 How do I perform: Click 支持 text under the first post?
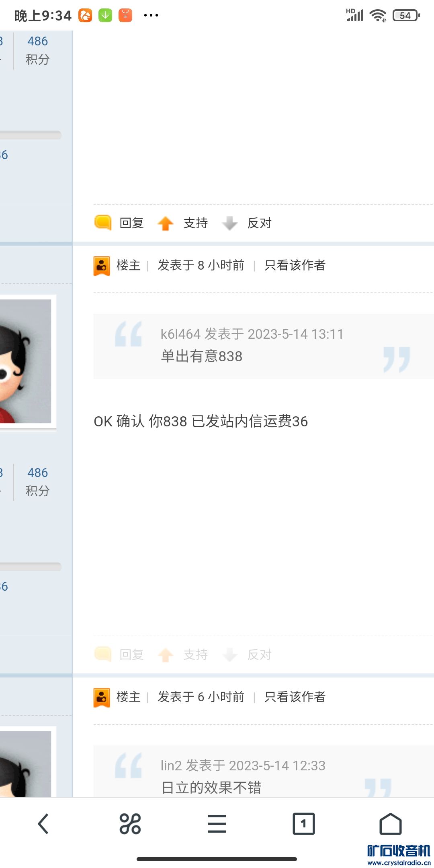pos(196,223)
